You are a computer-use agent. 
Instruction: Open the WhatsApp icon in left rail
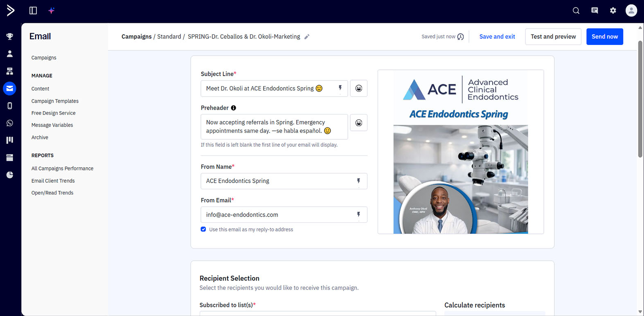tap(10, 123)
